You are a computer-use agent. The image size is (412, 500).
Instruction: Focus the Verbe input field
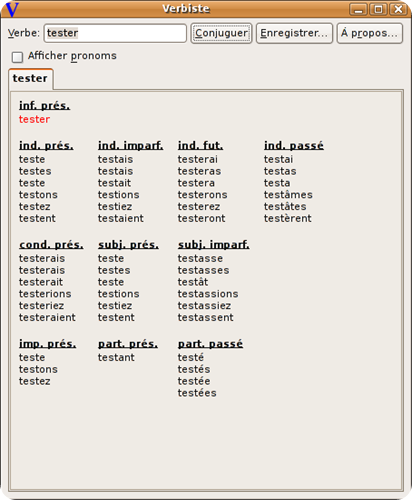click(x=115, y=33)
